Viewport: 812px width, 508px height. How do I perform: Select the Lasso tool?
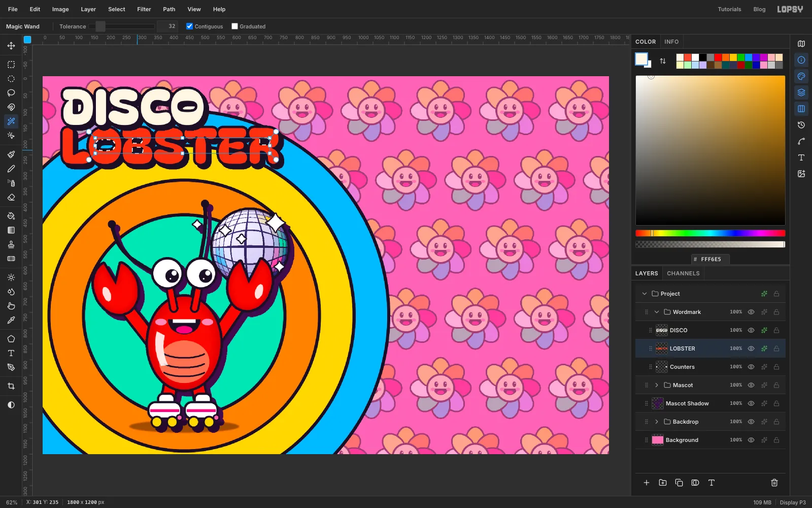click(x=11, y=93)
